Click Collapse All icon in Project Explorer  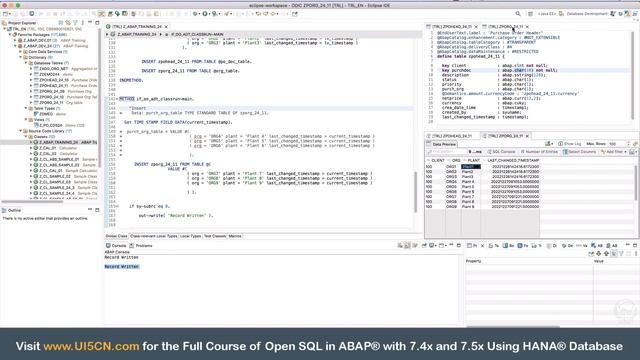pyautogui.click(x=60, y=23)
